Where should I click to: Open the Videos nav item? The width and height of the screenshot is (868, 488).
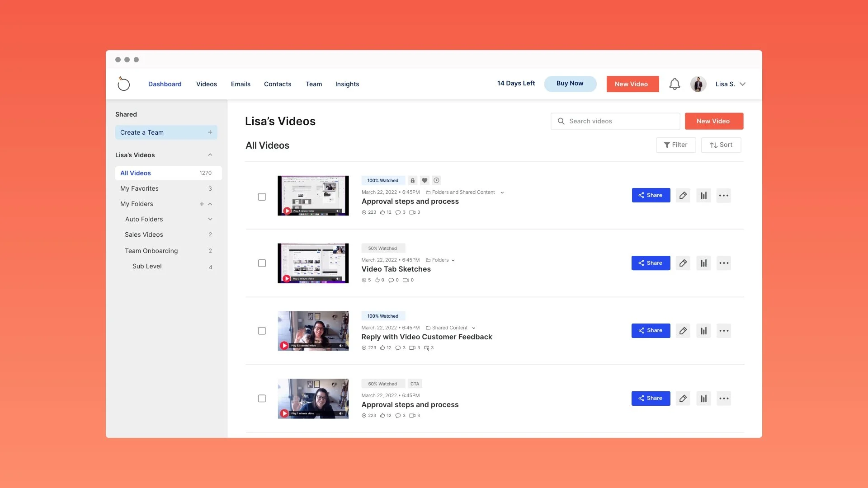click(x=207, y=84)
